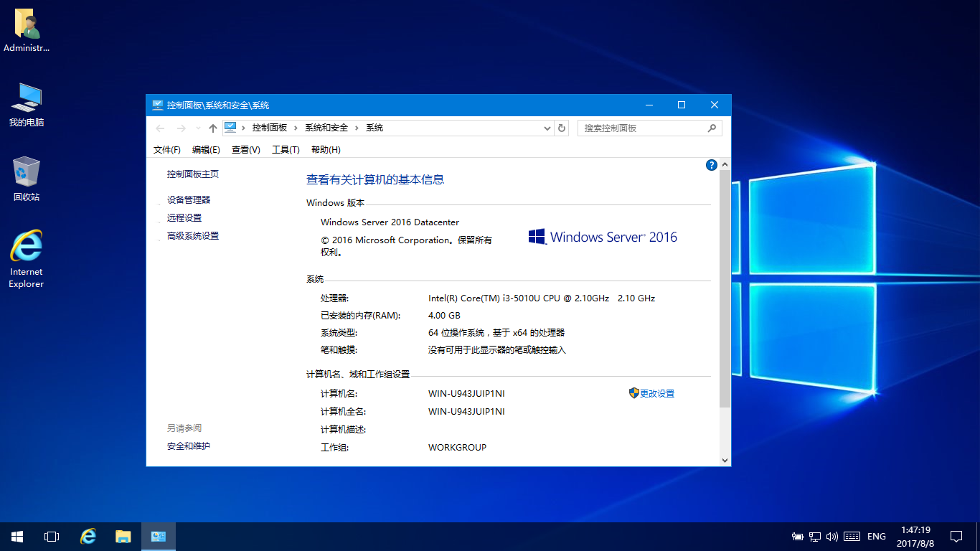Open Internet Explorer from the taskbar
This screenshot has height=551, width=980.
tap(88, 537)
